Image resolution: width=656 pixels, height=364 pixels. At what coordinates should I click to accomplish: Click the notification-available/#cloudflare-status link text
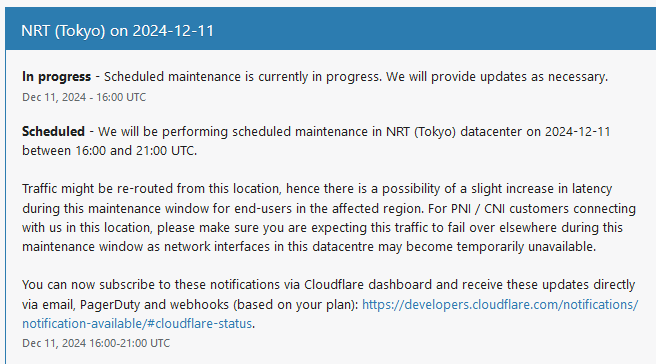137,323
